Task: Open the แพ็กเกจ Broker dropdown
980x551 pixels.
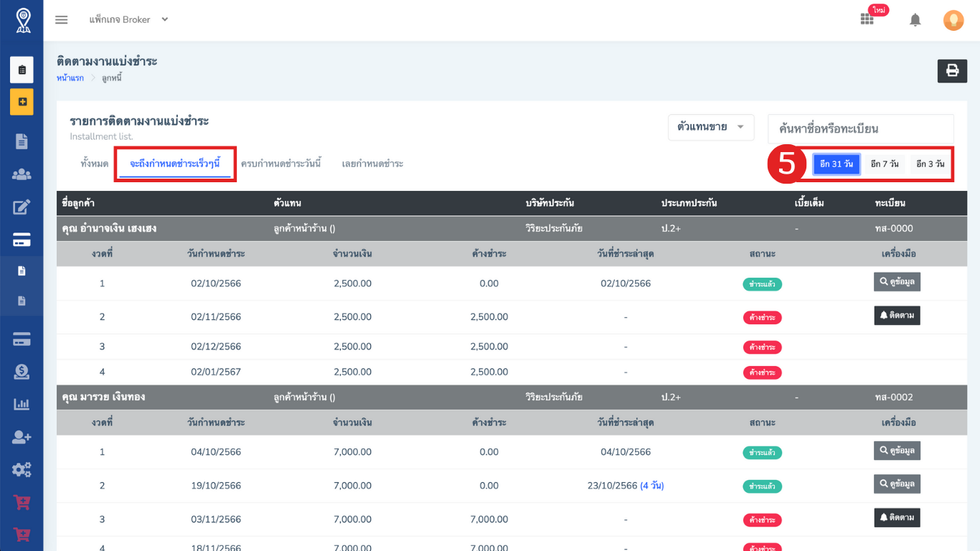Action: [x=128, y=19]
